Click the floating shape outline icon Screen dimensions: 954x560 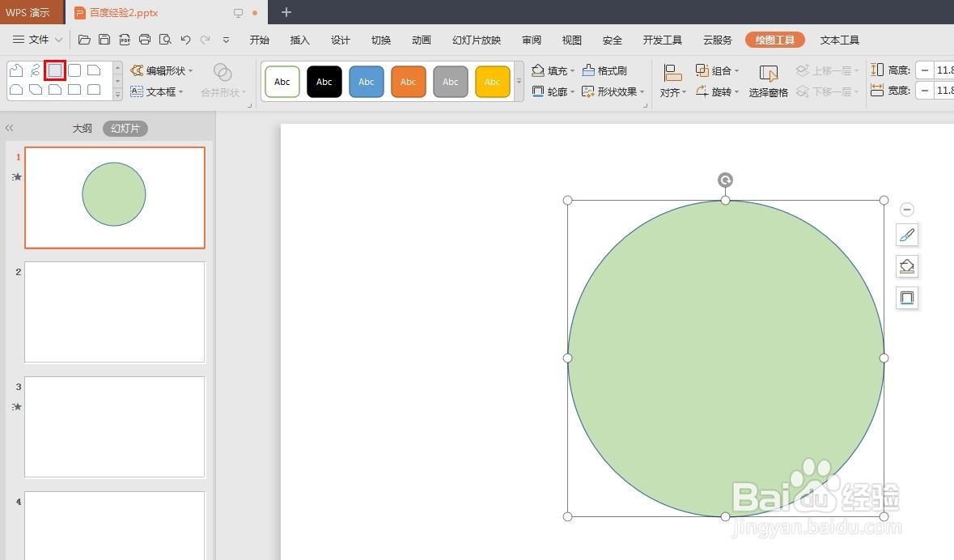(906, 298)
